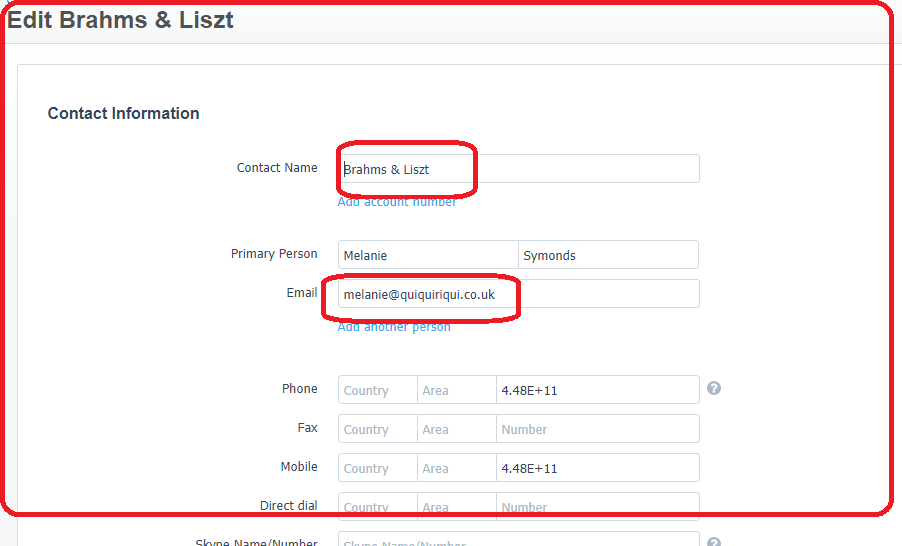
Task: Click the Skype Name/Number input field
Action: point(519,539)
